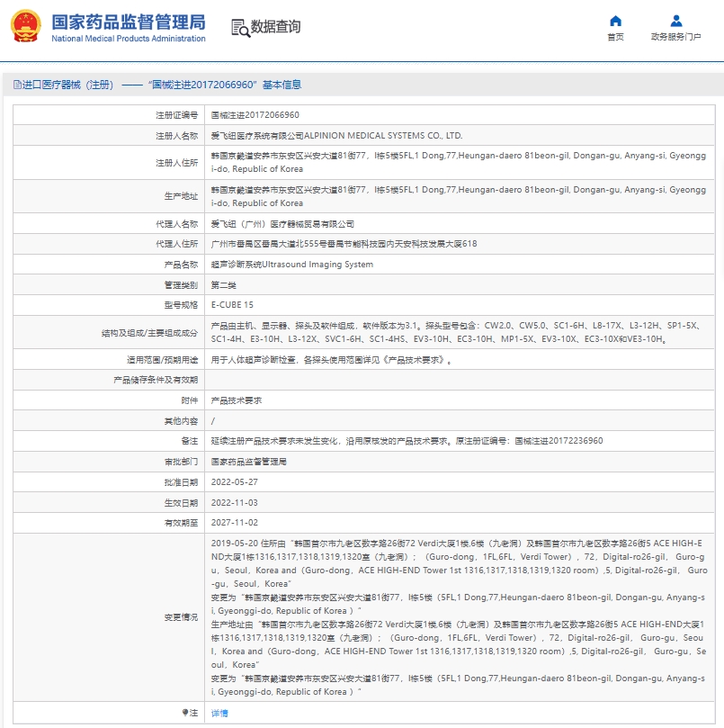Click the 备注 remarks text
Viewport: 724px width, 728px height.
(407, 441)
